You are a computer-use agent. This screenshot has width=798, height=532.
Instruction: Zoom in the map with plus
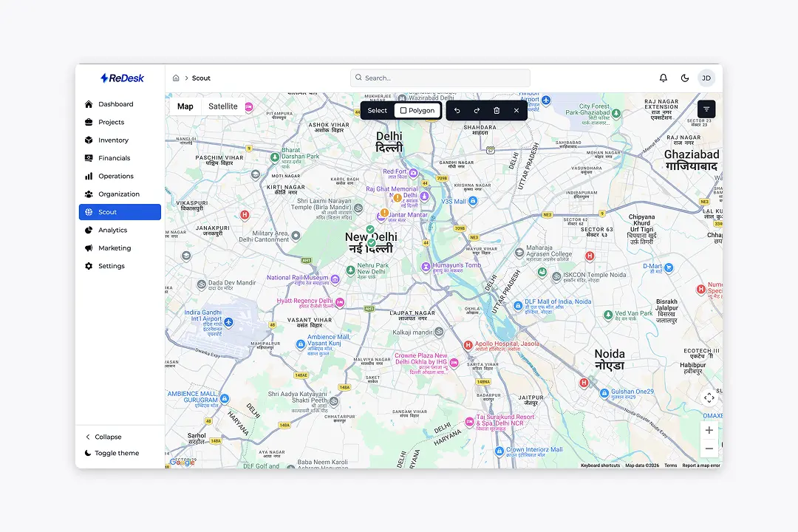pyautogui.click(x=709, y=430)
